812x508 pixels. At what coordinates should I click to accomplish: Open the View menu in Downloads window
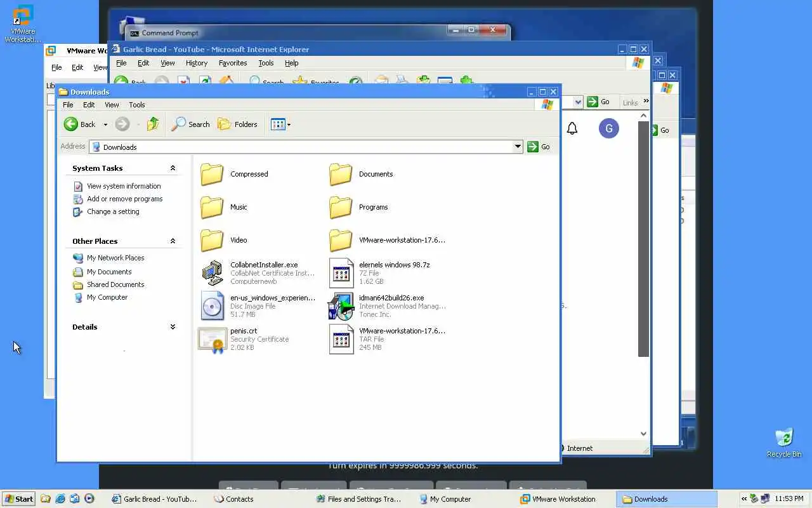112,105
